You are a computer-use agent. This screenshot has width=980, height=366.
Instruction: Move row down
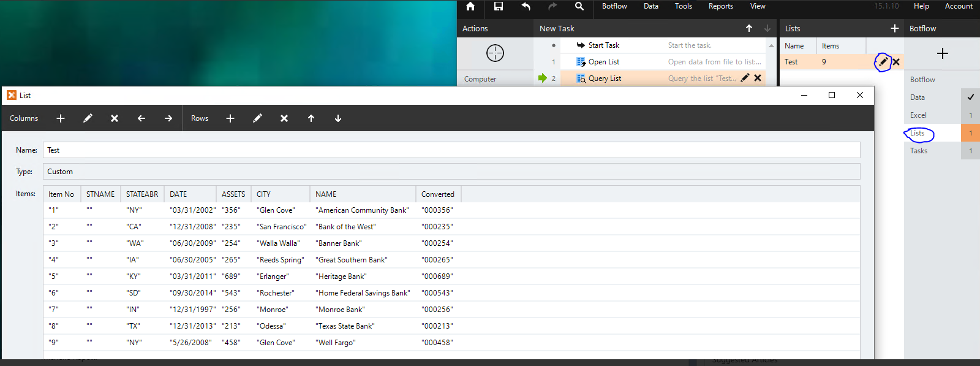[x=338, y=118]
